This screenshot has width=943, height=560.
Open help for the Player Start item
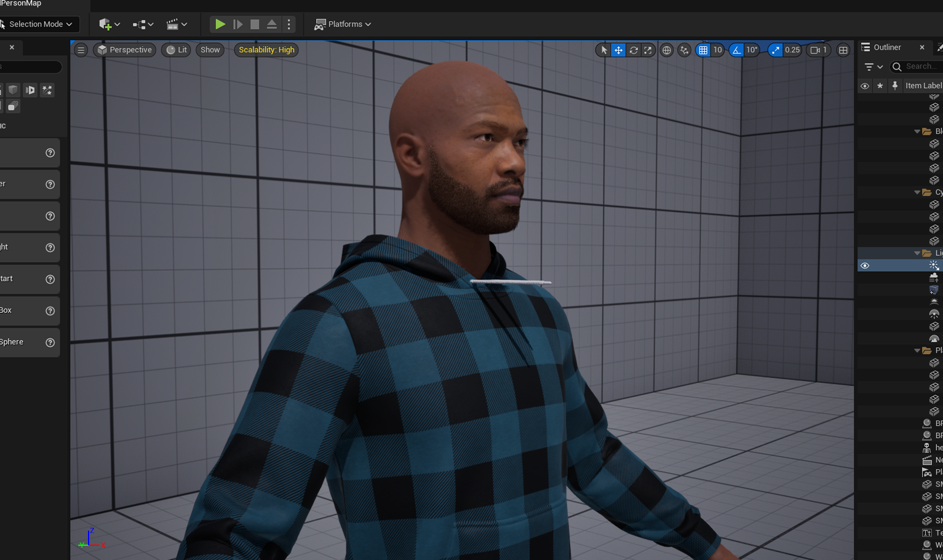[50, 279]
